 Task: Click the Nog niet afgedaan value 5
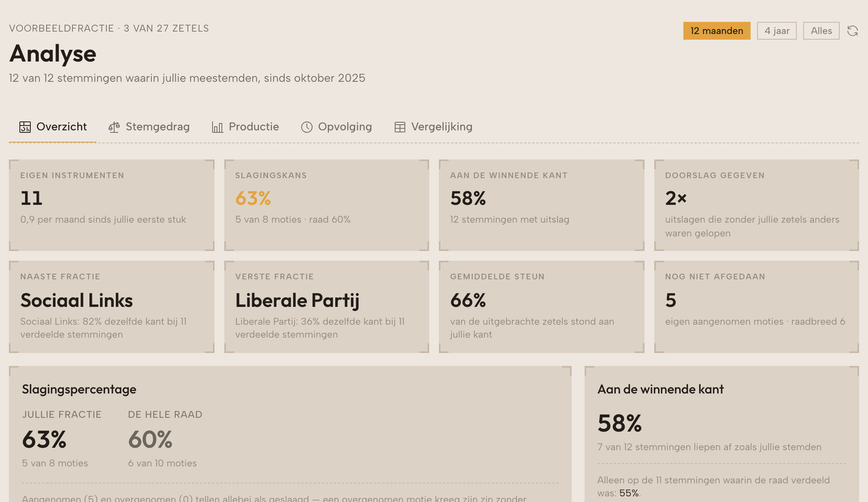671,300
